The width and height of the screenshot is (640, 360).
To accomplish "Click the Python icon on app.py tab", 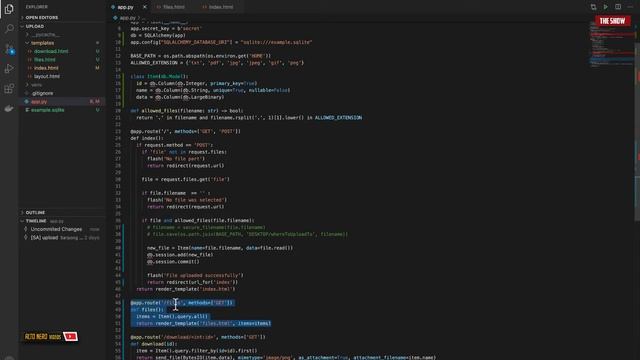I will click(x=113, y=7).
